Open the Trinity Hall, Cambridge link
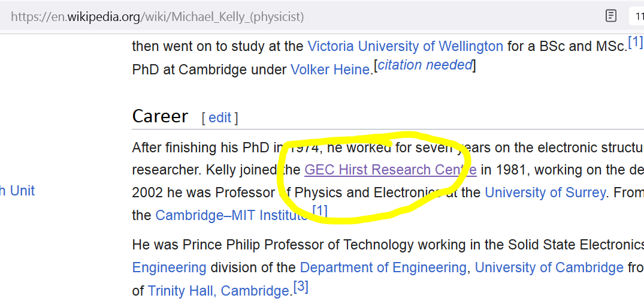The width and height of the screenshot is (644, 307). [219, 291]
